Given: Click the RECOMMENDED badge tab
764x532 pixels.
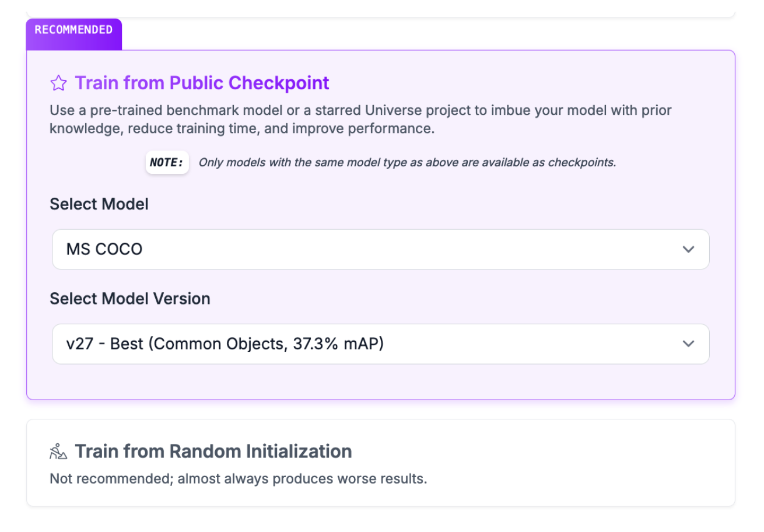Looking at the screenshot, I should pos(73,30).
